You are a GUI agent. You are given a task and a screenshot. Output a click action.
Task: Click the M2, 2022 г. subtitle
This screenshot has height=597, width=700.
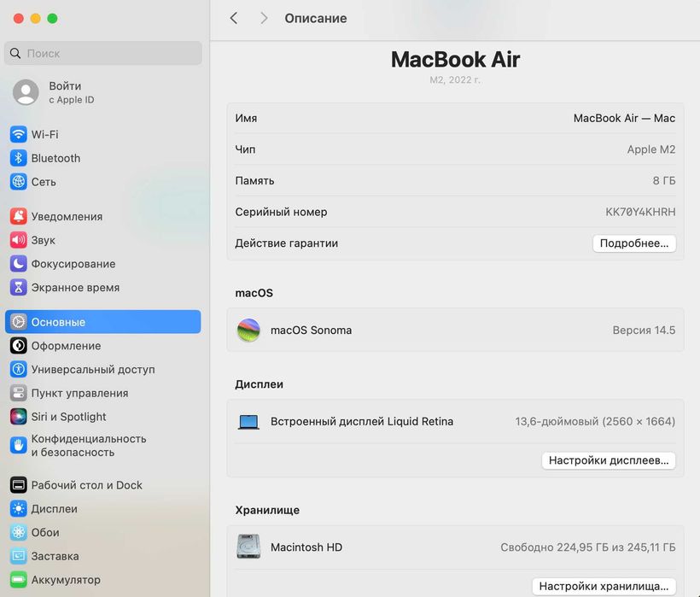pos(455,80)
